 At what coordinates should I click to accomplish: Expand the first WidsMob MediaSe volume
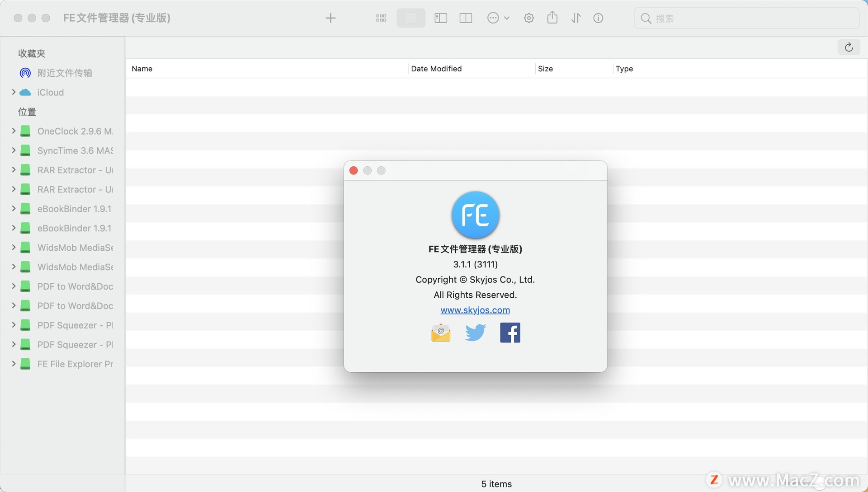point(14,248)
